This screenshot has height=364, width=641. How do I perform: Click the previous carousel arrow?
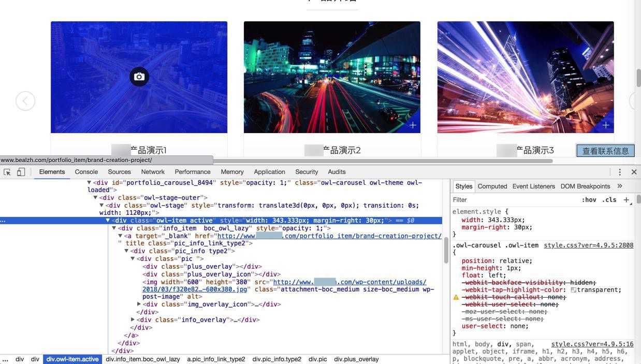(x=25, y=100)
